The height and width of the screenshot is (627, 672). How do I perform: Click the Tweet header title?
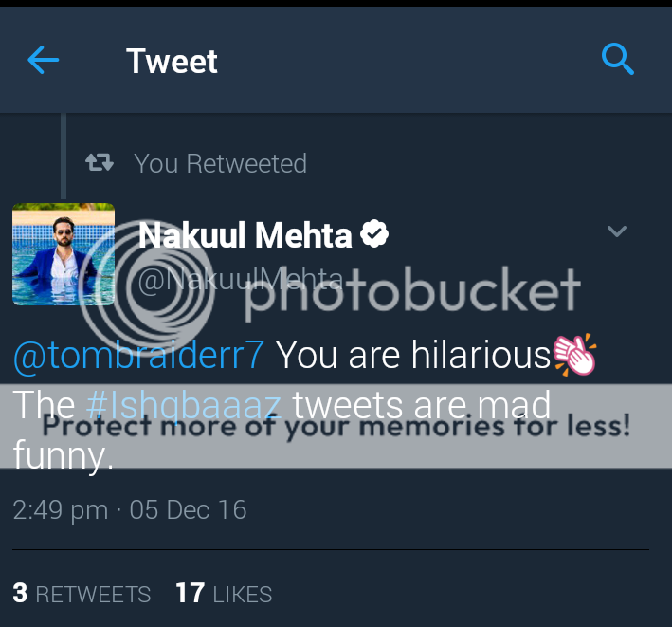point(172,62)
